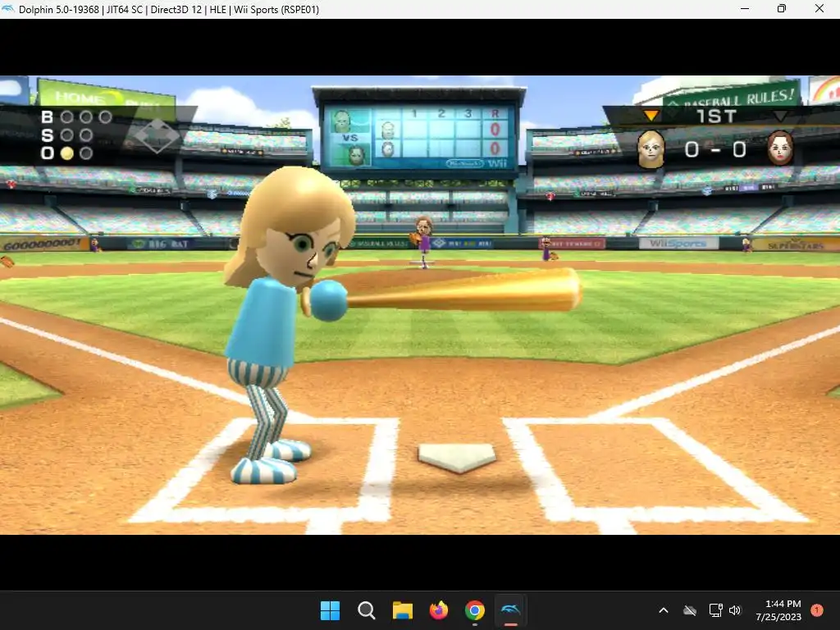This screenshot has width=840, height=630.
Task: Click the cloud sync tray icon
Action: click(x=690, y=610)
